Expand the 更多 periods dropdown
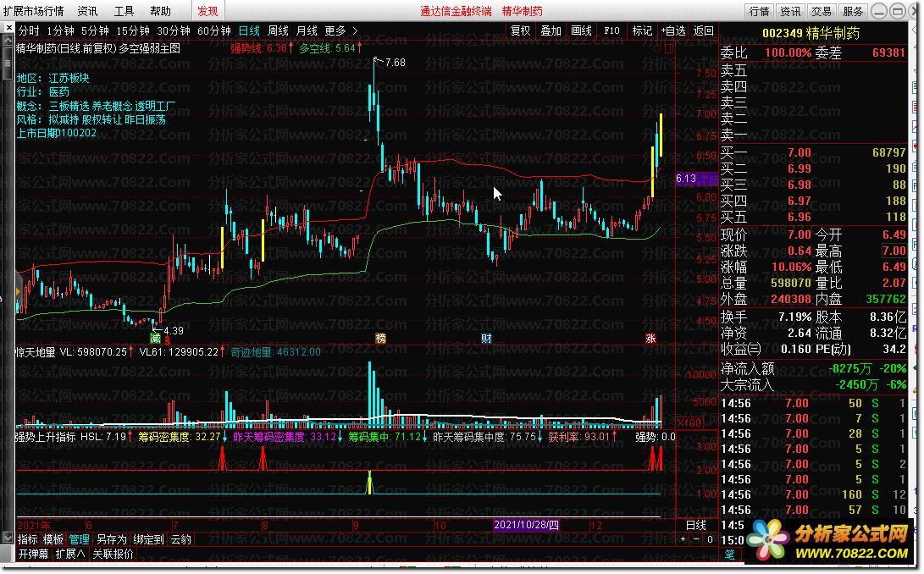Image resolution: width=924 pixels, height=574 pixels. (x=340, y=30)
